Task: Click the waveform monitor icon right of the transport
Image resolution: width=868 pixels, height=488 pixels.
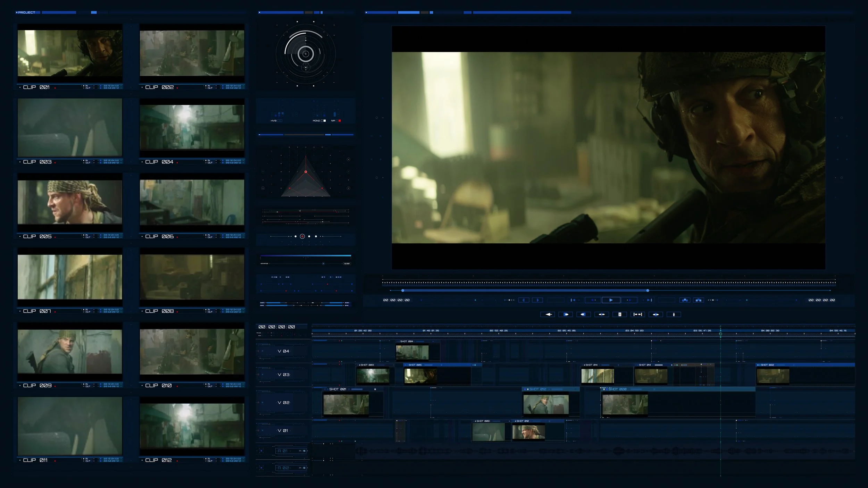Action: click(685, 300)
